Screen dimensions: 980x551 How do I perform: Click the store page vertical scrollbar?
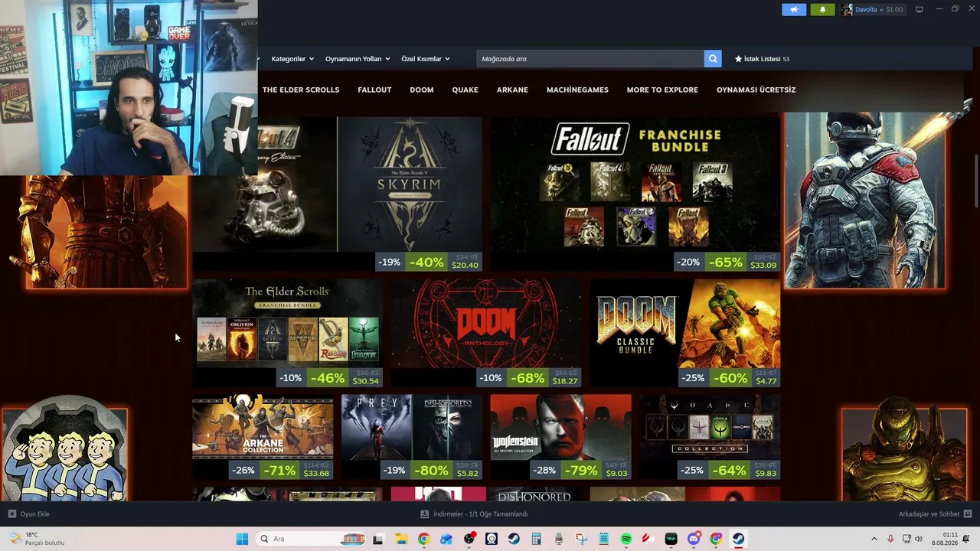point(975,180)
